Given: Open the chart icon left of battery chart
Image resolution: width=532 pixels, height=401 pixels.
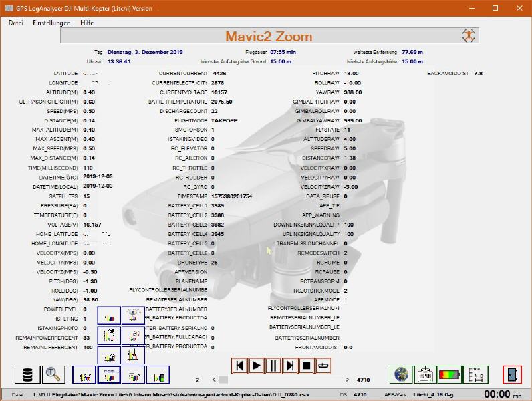Looking at the screenshot, I should [133, 374].
